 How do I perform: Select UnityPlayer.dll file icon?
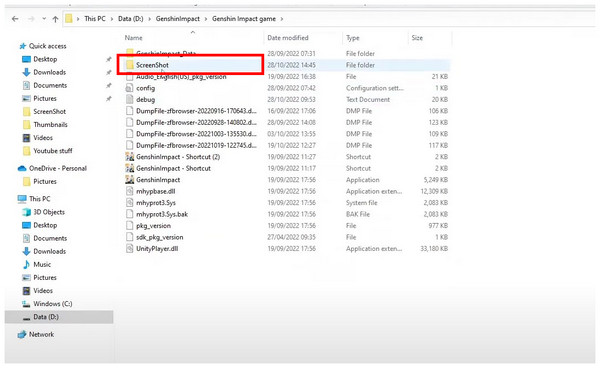(x=130, y=249)
